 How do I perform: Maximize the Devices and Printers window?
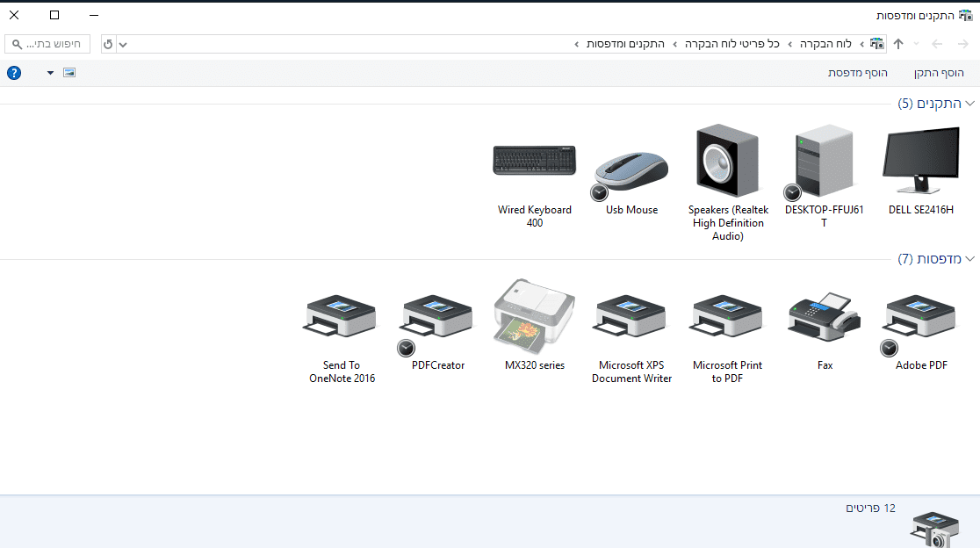[x=54, y=15]
